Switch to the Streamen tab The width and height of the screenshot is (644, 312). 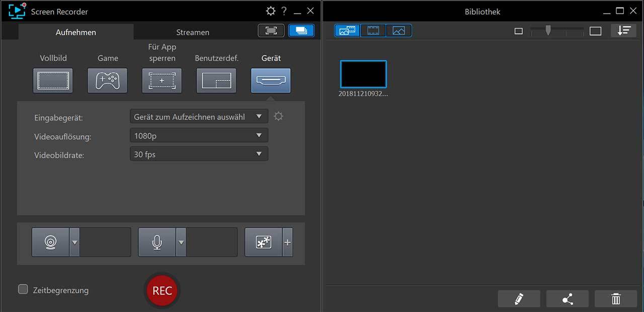pos(193,32)
